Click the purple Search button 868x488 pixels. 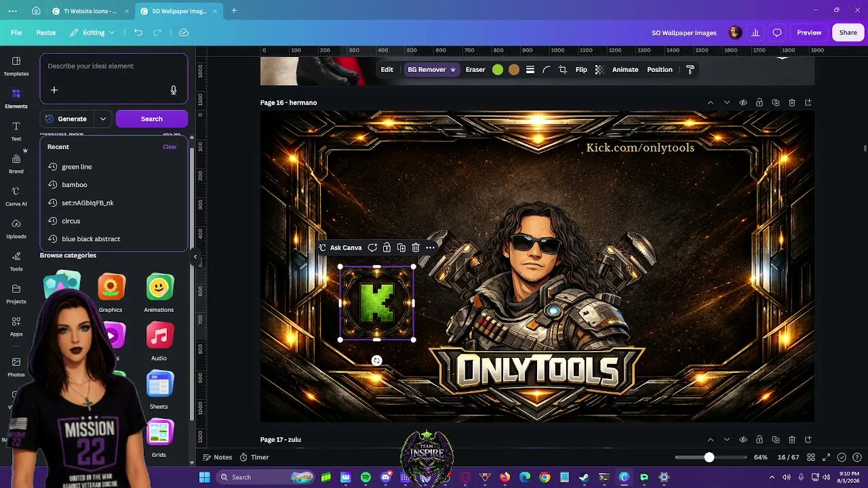tap(152, 119)
